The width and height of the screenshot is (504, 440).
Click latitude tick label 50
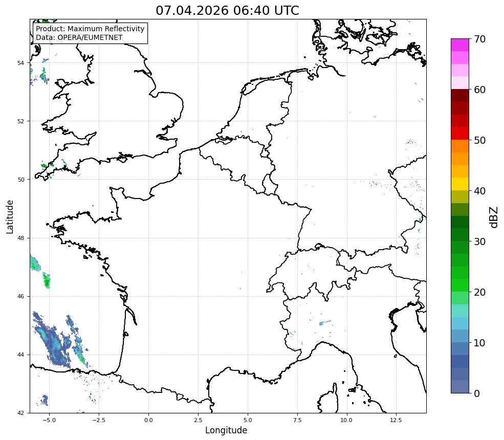20,180
